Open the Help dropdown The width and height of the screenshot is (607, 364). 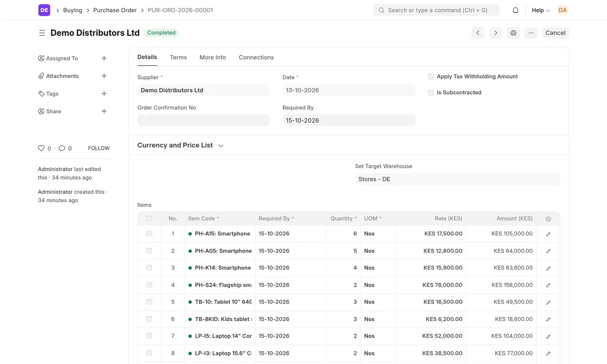click(x=541, y=10)
